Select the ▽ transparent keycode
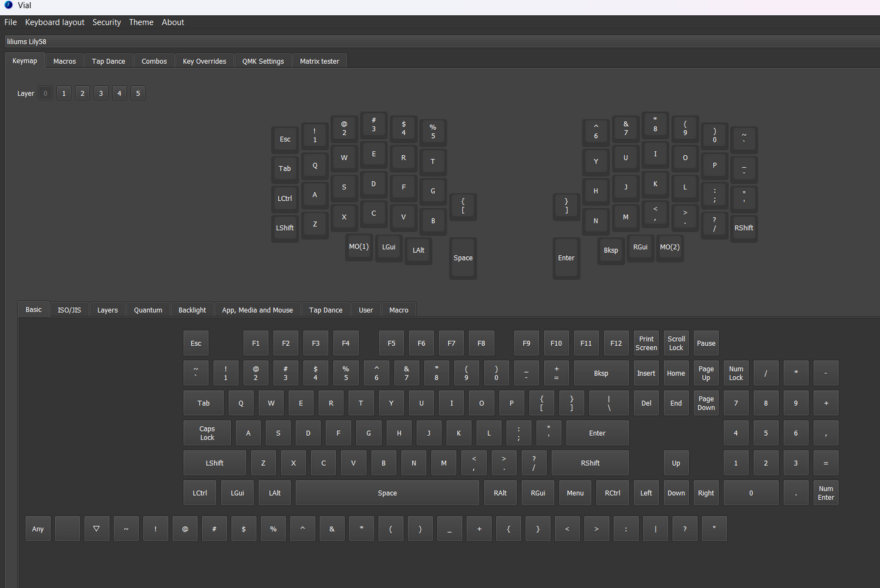This screenshot has height=588, width=880. (97, 528)
